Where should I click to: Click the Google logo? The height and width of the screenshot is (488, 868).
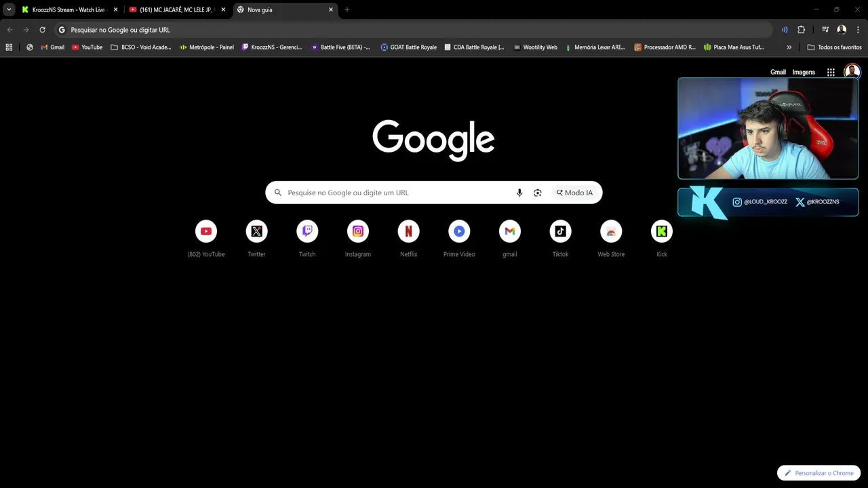click(433, 140)
